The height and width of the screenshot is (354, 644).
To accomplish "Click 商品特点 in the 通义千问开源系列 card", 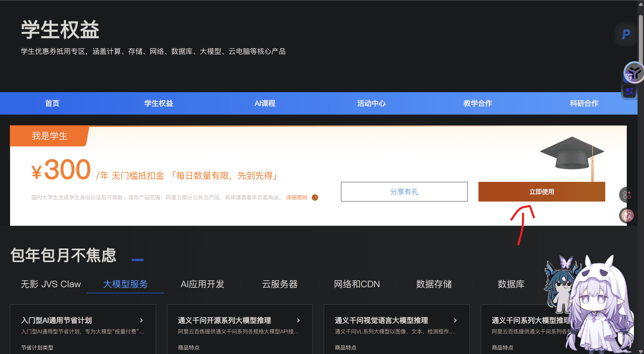I will 189,347.
